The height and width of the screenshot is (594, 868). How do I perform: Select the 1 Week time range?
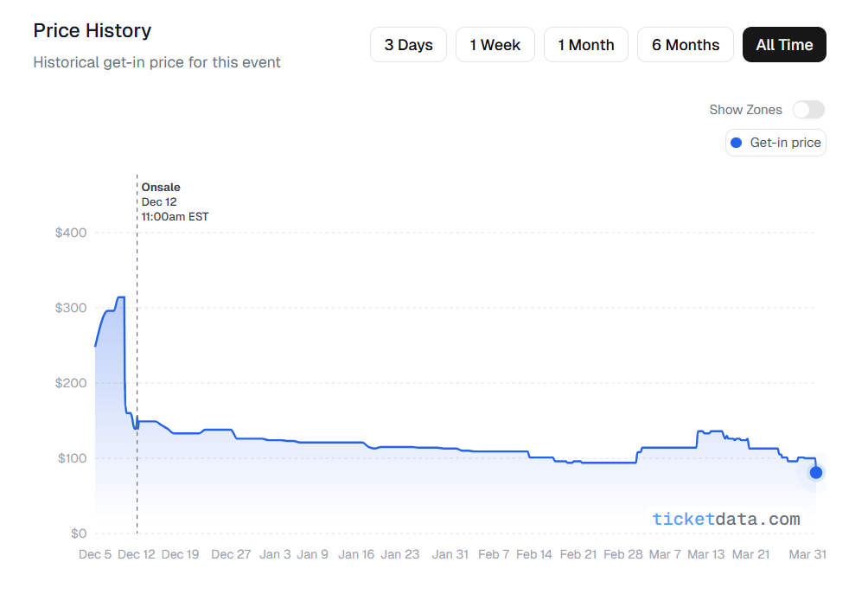(495, 44)
